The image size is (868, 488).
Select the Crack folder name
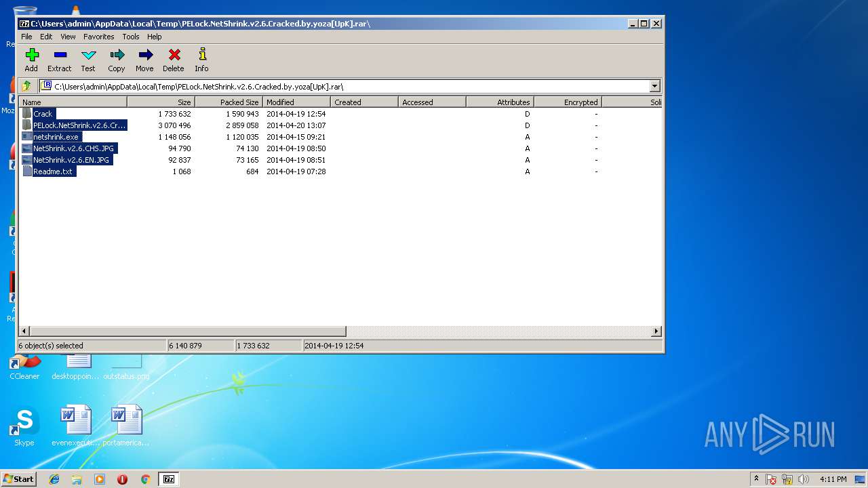point(43,114)
